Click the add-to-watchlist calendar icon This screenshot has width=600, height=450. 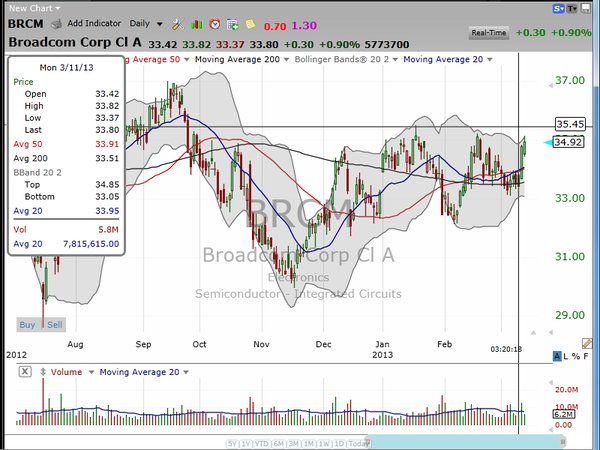pyautogui.click(x=232, y=25)
